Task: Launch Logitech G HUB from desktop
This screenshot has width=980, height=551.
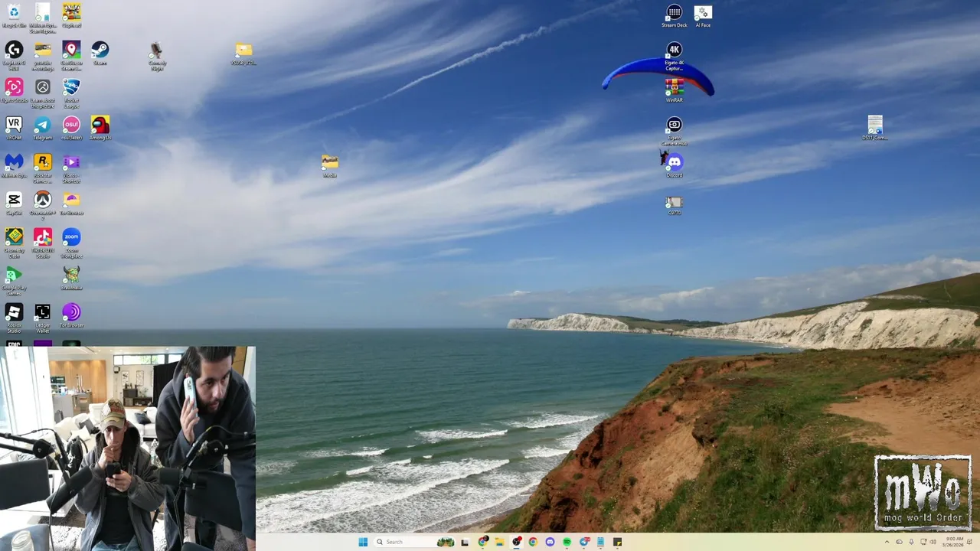Action: click(x=14, y=55)
